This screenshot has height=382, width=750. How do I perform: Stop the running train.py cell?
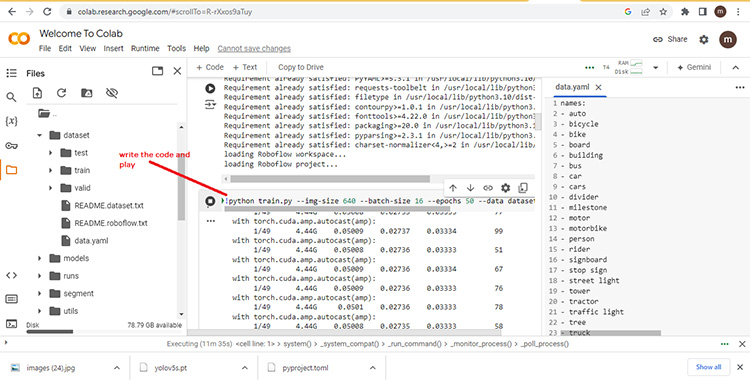point(210,201)
